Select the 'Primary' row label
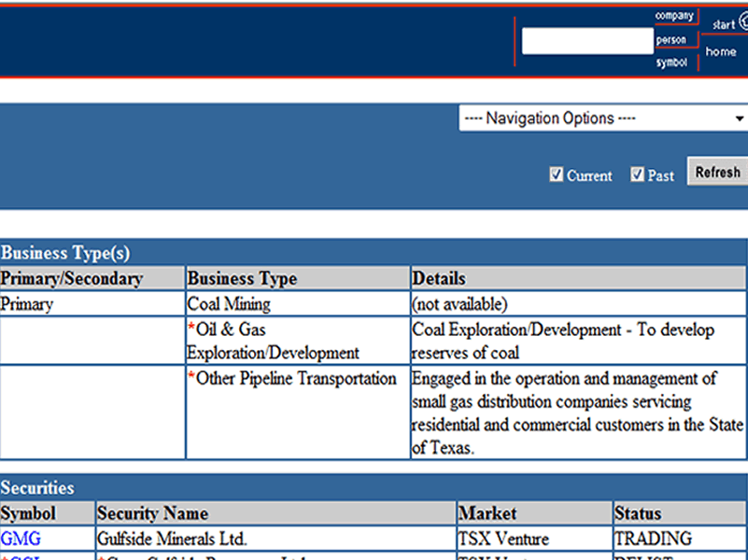748x560 pixels. [x=27, y=304]
